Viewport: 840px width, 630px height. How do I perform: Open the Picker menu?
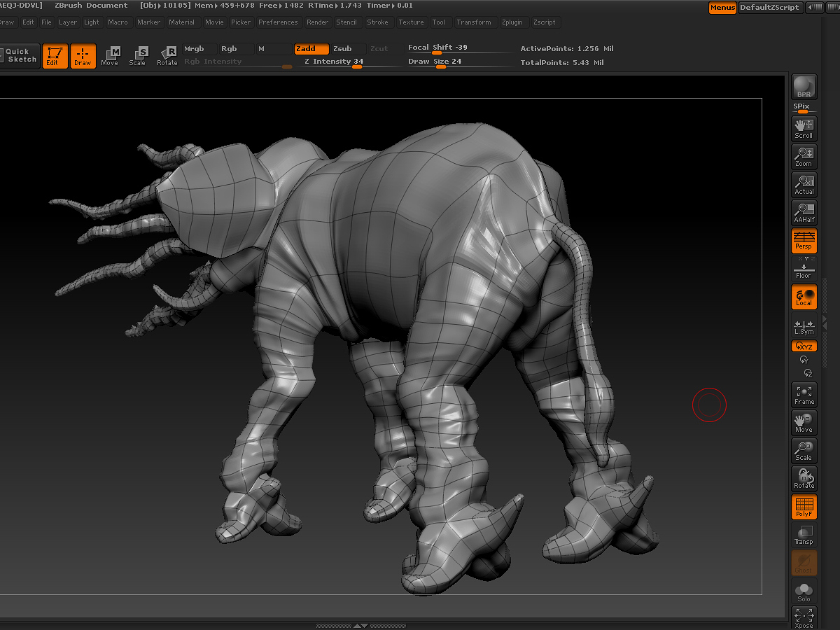tap(241, 22)
